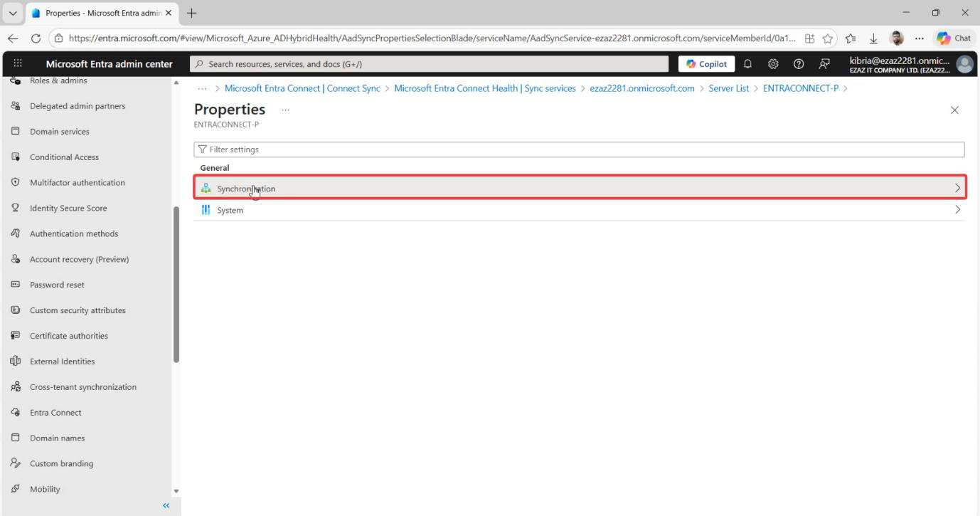Open browser settings and more menu
Viewport: 980px width, 516px height.
click(920, 38)
